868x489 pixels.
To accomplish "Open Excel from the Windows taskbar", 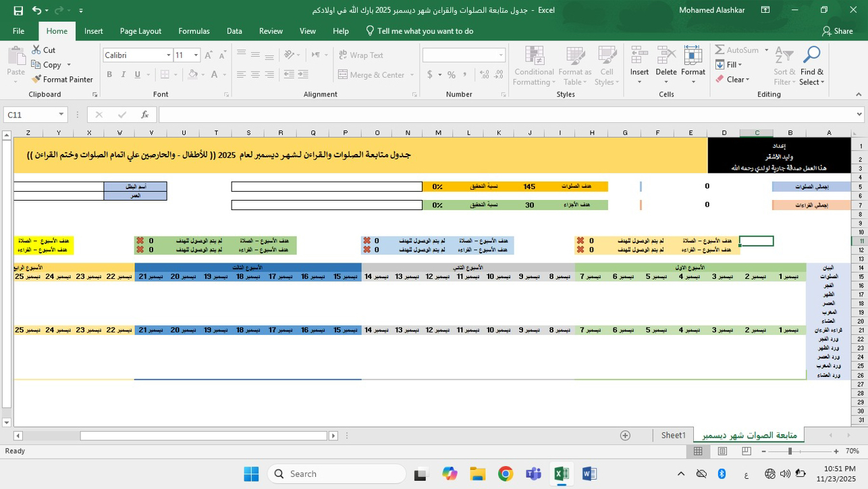I will (561, 474).
